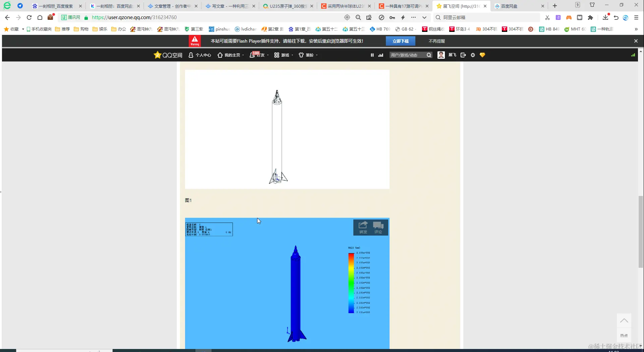Switch to the 一刻相册_百度搜索 tab
Screen dimensions: 644x352
pos(56,6)
